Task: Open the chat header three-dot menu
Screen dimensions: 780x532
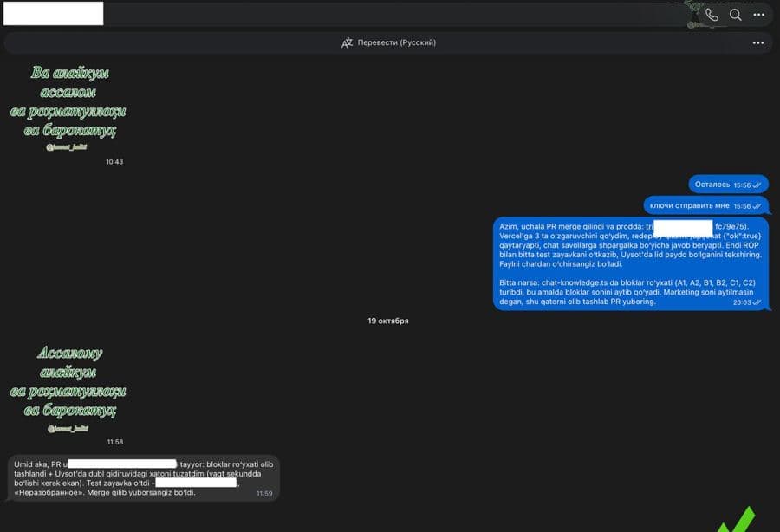Action: pos(758,15)
